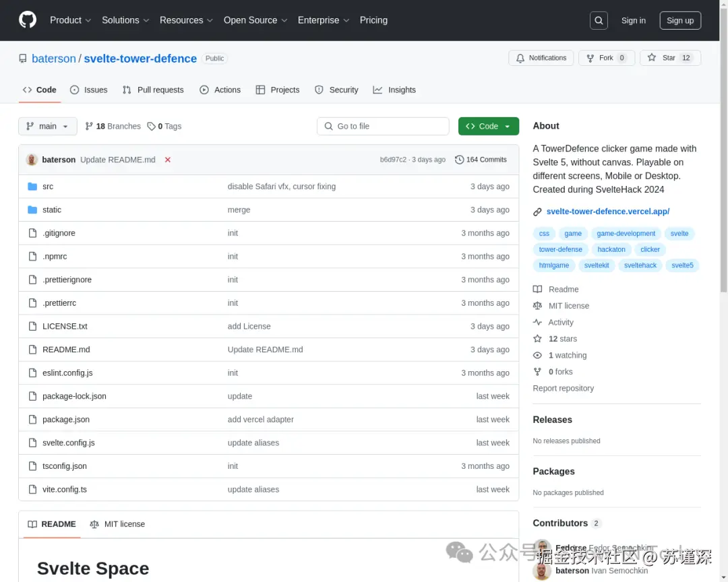Click the .gitignore file icon
The image size is (728, 582).
pyautogui.click(x=32, y=233)
